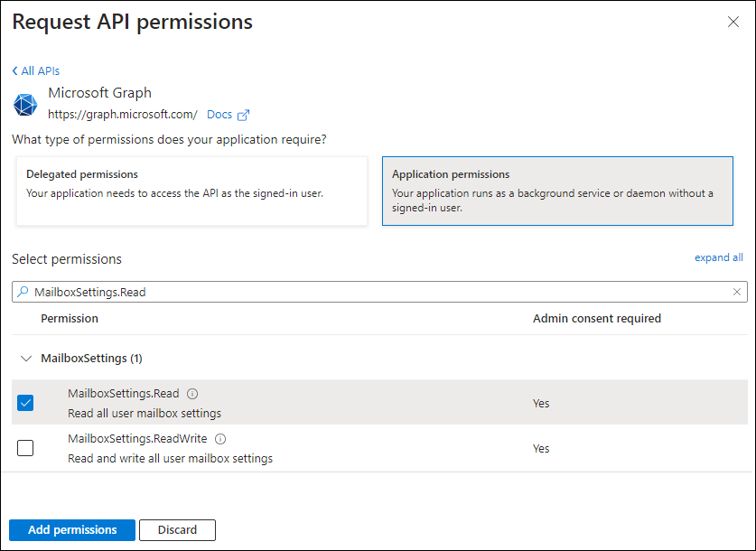The height and width of the screenshot is (551, 756).
Task: Uncheck the MailboxSettings.Read permission
Action: point(25,403)
